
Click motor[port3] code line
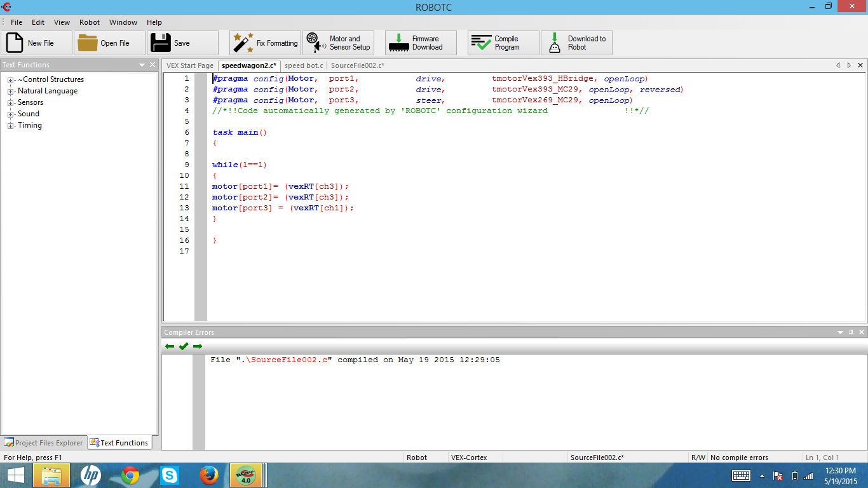click(x=283, y=208)
